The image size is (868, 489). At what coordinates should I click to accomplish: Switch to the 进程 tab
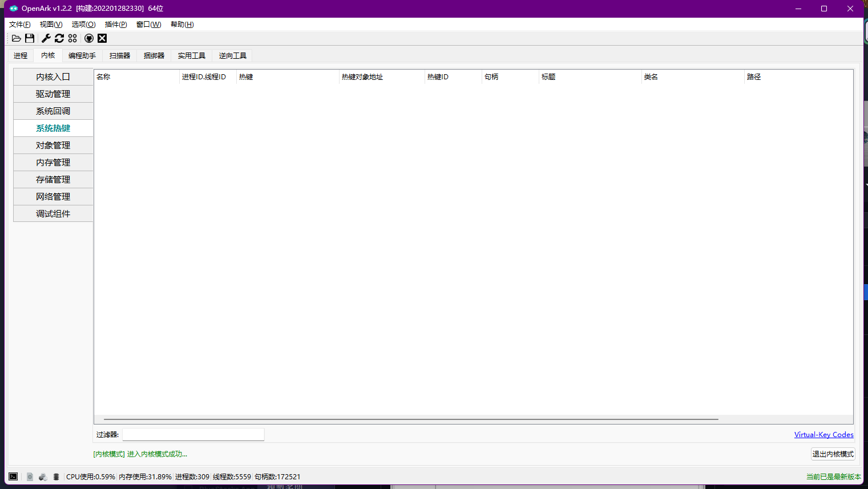[21, 55]
